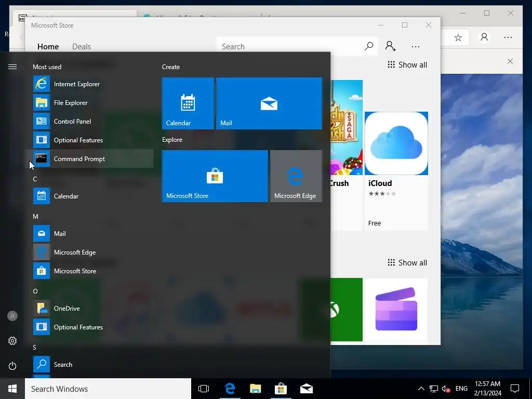Click the upper Show all link in Store
The height and width of the screenshot is (399, 532).
tap(407, 65)
